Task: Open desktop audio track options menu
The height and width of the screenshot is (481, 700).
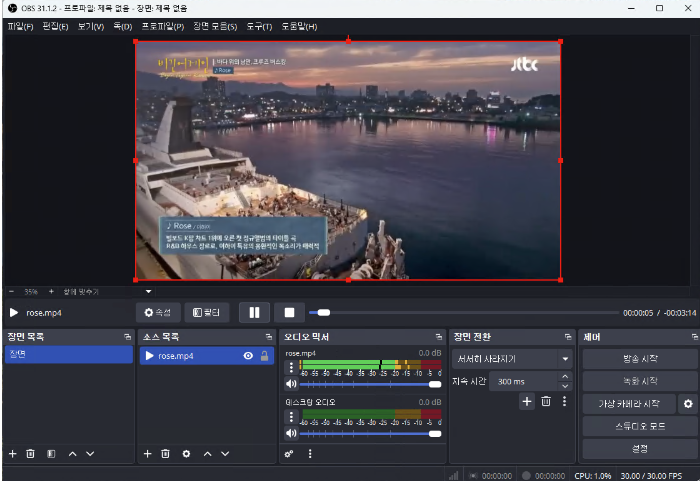Action: coord(291,417)
